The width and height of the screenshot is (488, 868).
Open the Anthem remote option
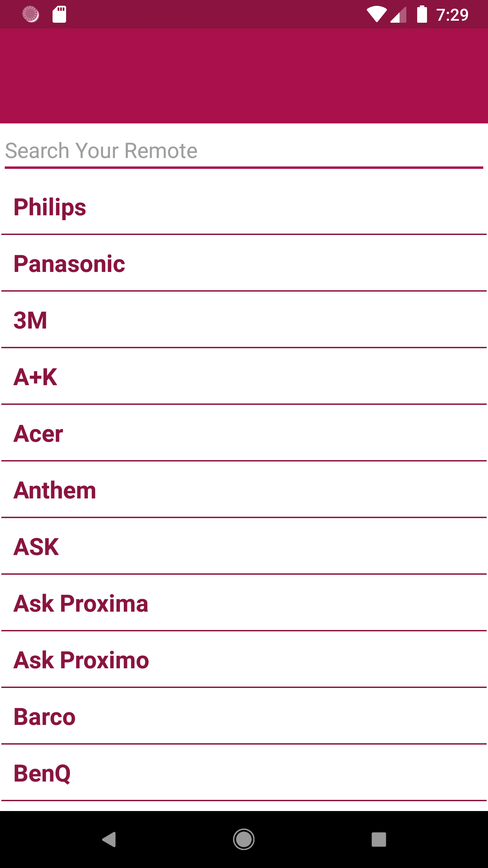(244, 490)
